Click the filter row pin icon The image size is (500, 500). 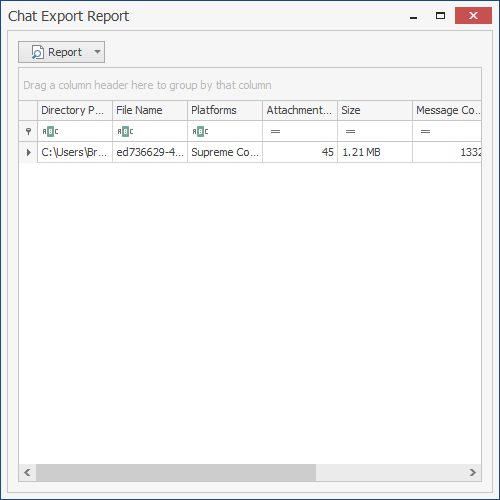tap(28, 132)
